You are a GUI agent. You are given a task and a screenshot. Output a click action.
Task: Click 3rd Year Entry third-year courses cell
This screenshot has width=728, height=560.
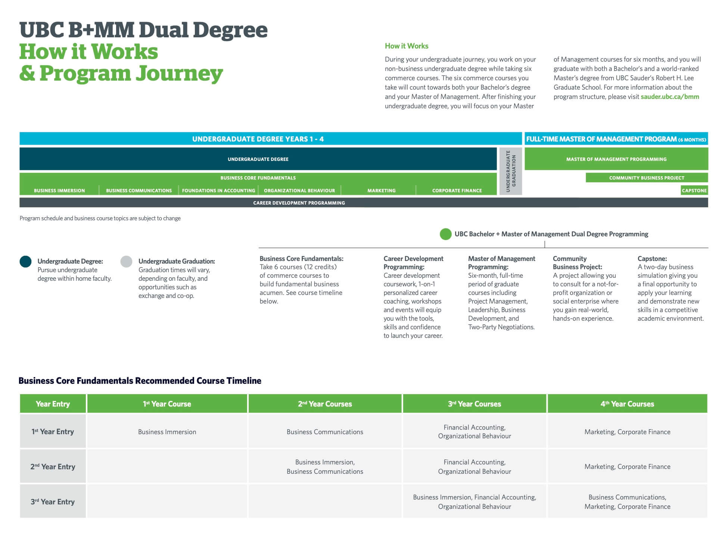coord(475,502)
